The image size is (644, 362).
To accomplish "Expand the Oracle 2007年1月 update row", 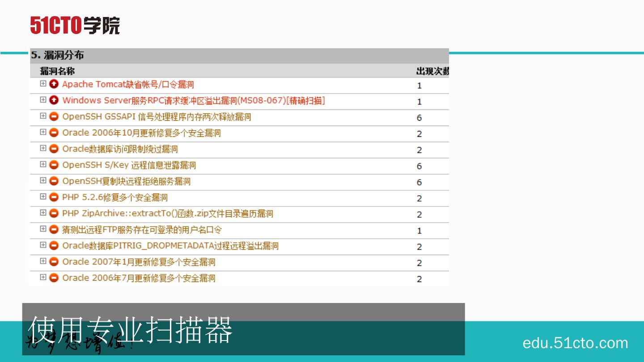I will [43, 261].
